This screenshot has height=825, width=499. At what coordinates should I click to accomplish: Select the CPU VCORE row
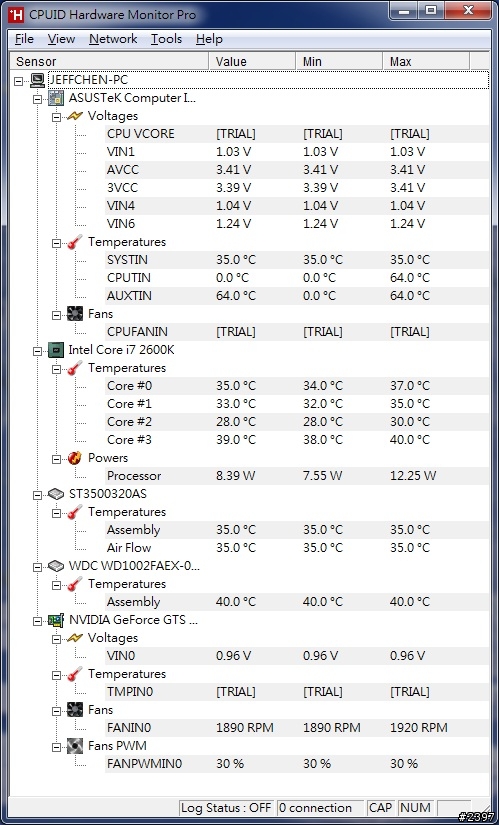(297, 134)
